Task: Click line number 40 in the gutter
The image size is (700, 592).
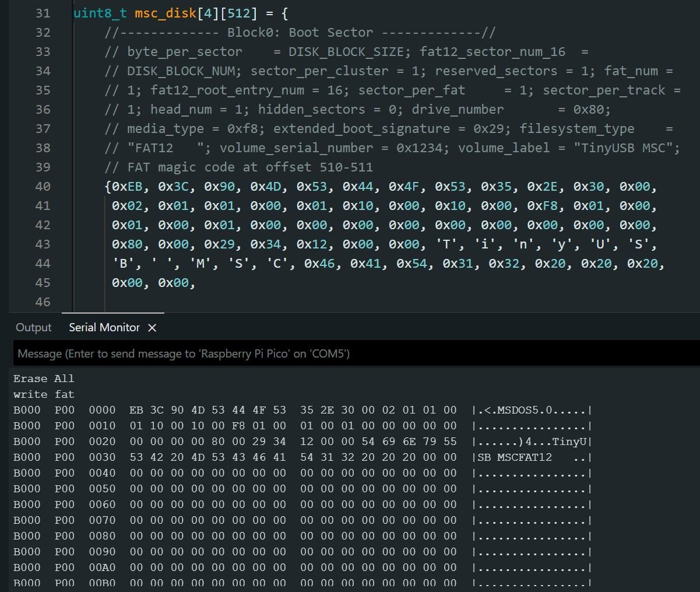Action: point(43,187)
